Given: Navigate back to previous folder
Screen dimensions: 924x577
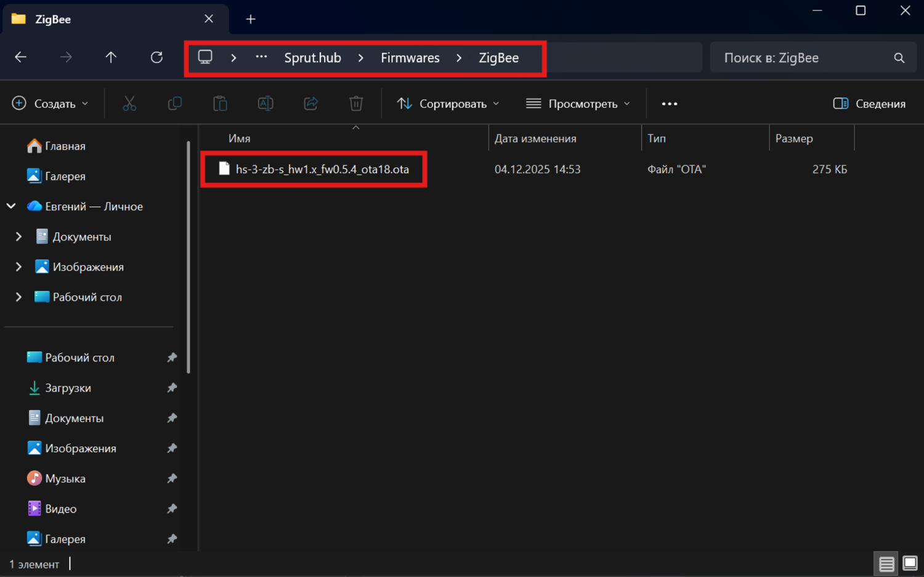Looking at the screenshot, I should (x=21, y=57).
